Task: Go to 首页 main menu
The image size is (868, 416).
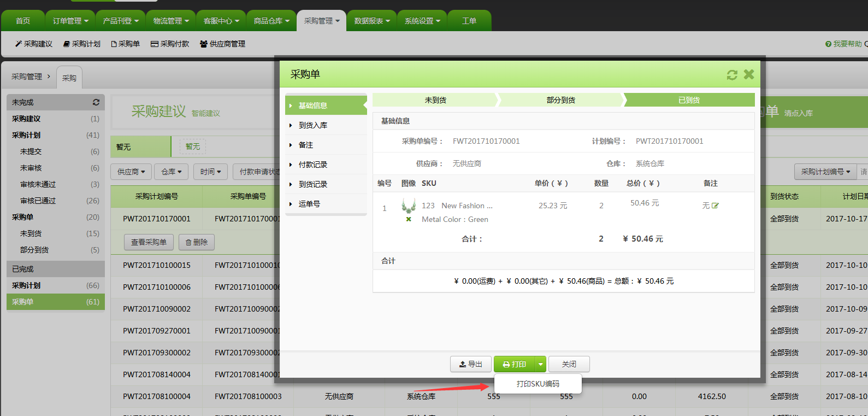Action: click(23, 21)
